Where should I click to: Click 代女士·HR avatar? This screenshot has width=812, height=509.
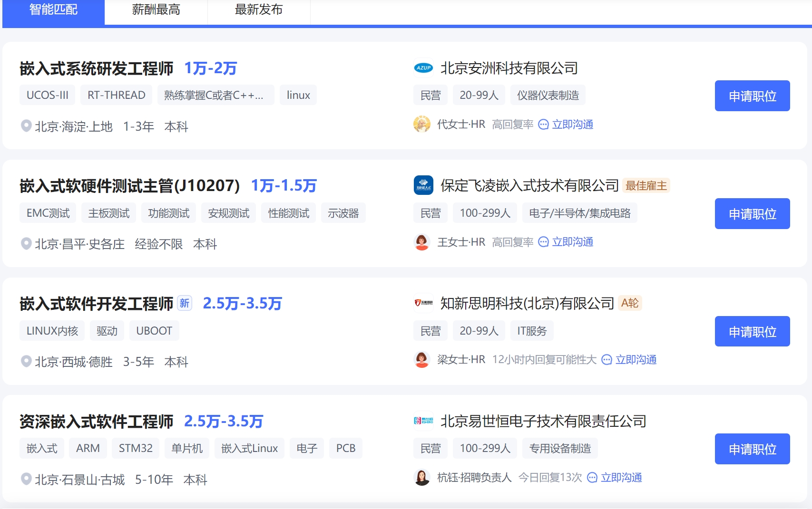pos(422,124)
